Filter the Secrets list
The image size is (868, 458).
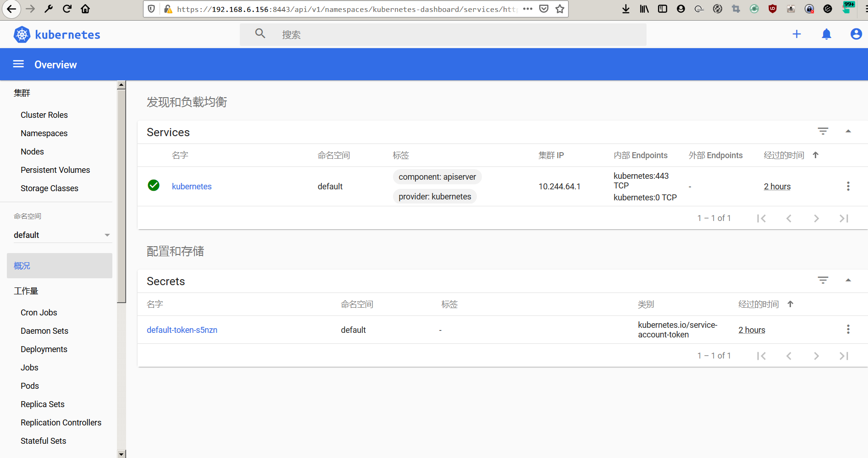point(823,280)
